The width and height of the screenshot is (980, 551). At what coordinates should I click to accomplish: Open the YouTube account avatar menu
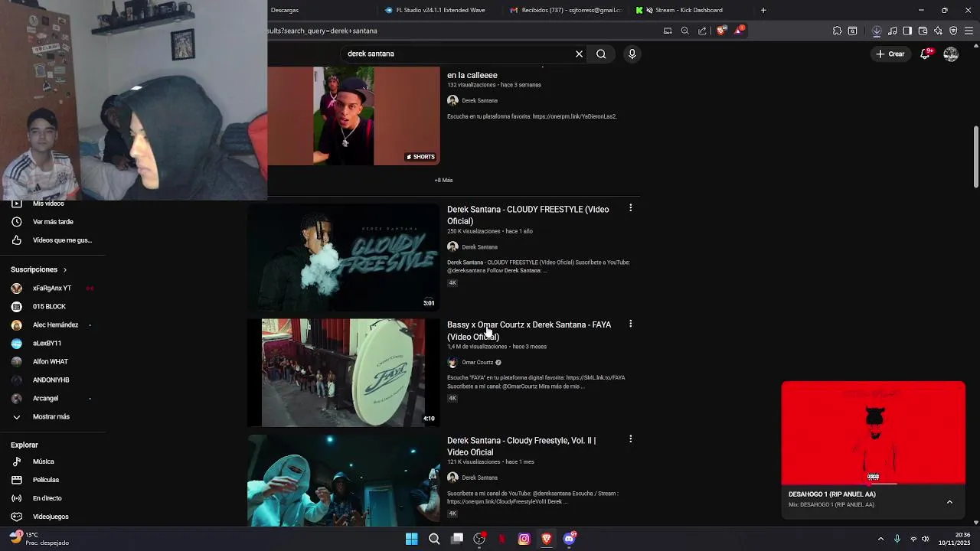pyautogui.click(x=951, y=54)
